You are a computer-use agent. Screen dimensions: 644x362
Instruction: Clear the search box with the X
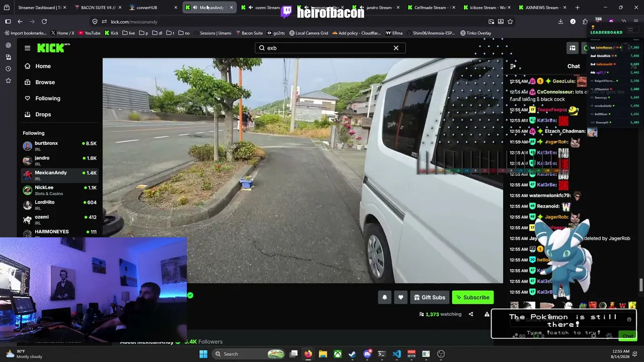(x=396, y=48)
